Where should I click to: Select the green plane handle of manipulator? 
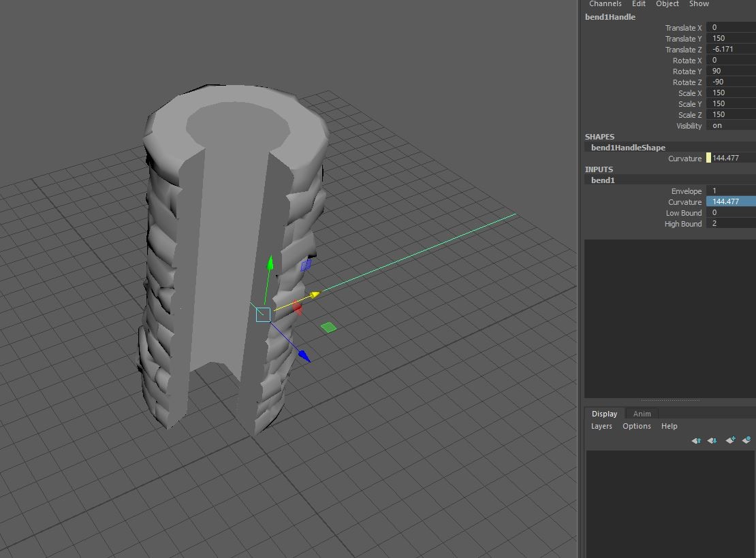click(328, 327)
